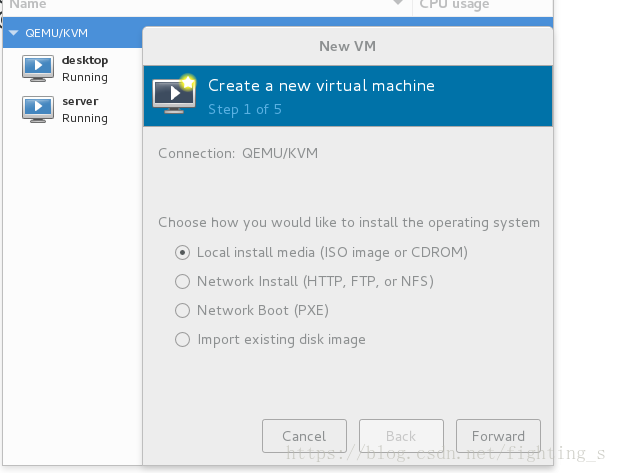Sort by Name column header
The height and width of the screenshot is (473, 617).
tap(28, 5)
